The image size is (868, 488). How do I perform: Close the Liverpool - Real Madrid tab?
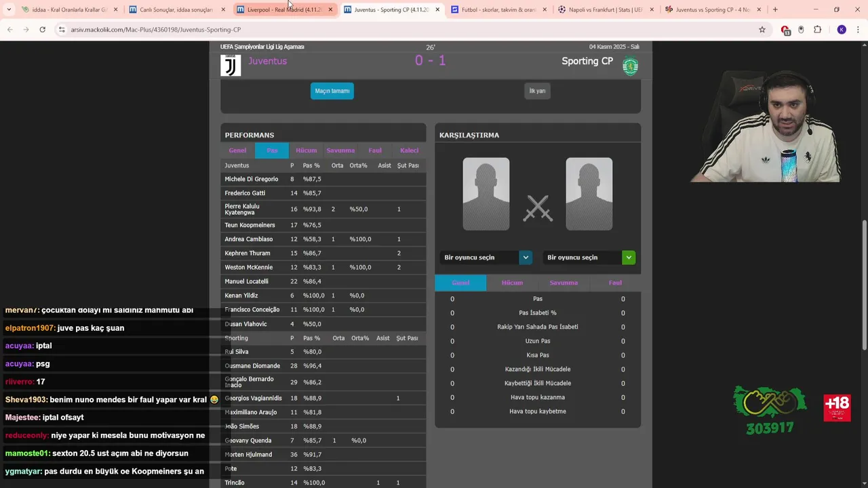[330, 9]
